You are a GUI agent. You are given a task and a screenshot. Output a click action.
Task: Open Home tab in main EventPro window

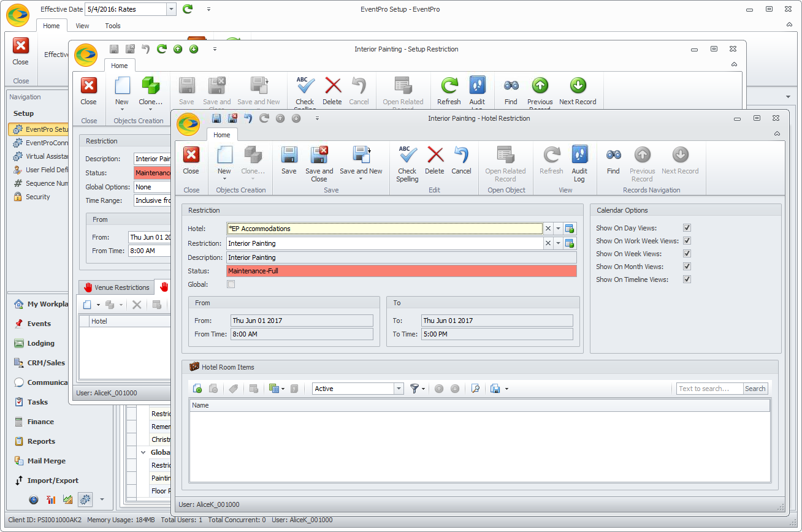pos(52,26)
